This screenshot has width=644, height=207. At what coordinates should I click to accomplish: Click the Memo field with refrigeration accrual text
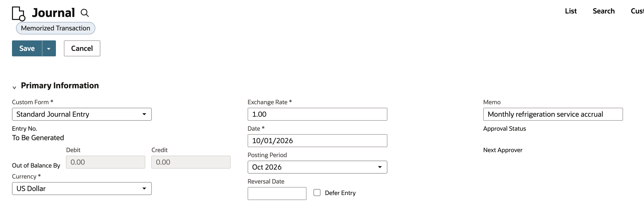click(553, 114)
